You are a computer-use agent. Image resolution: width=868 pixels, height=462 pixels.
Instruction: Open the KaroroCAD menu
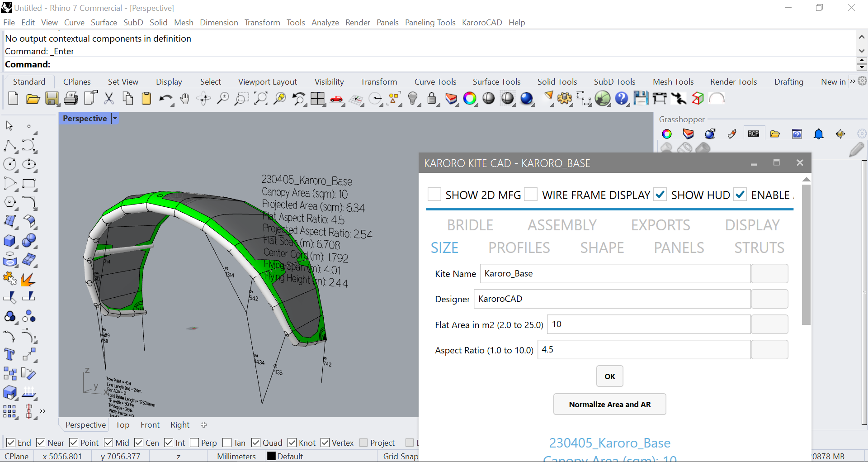482,22
